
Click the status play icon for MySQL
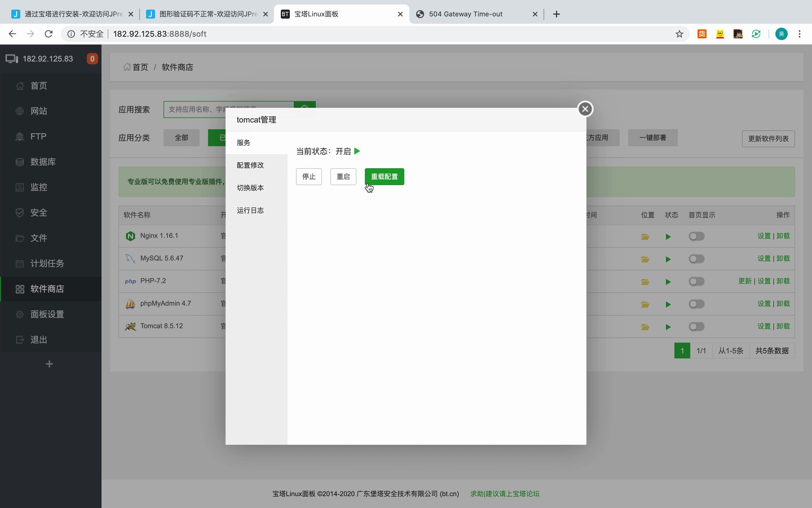coord(668,259)
